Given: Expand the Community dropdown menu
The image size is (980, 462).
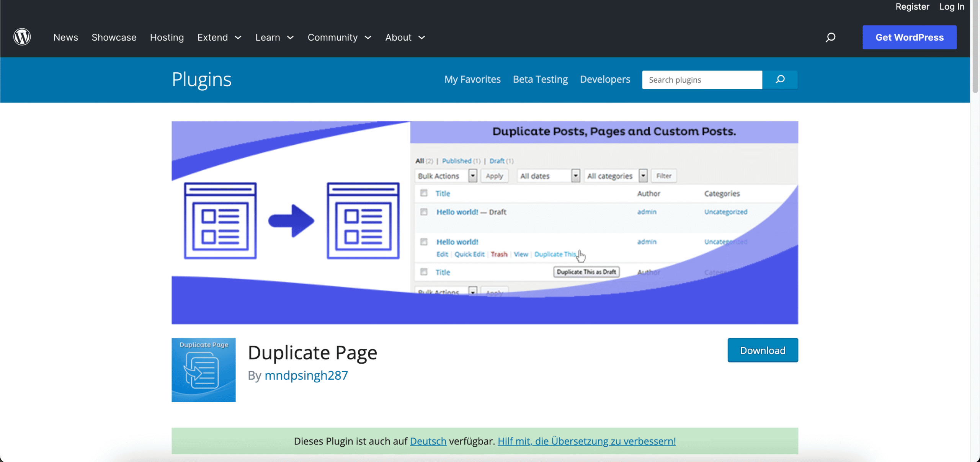Looking at the screenshot, I should (340, 37).
